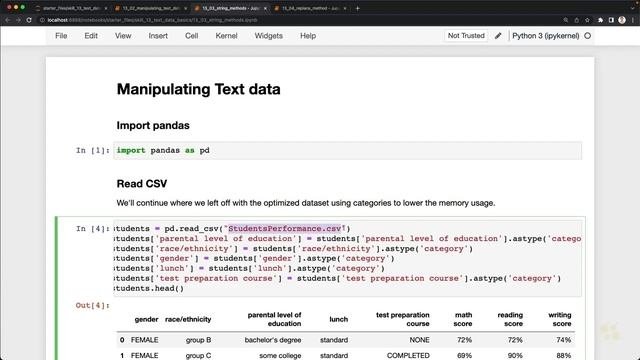Click the parental level of education header
The image size is (640, 360).
click(x=274, y=319)
